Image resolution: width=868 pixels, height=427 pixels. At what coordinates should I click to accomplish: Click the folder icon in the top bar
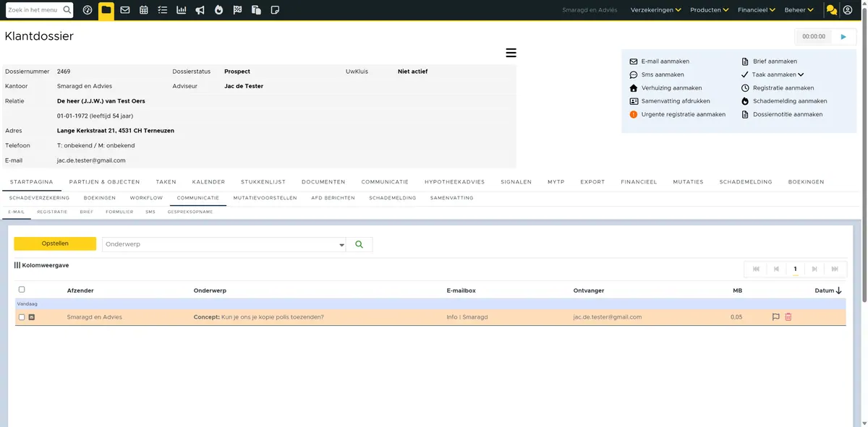pyautogui.click(x=106, y=10)
